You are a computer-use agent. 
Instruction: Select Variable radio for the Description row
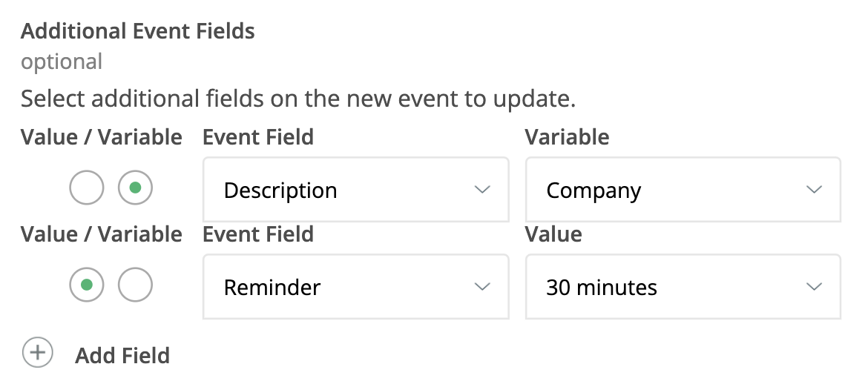click(x=135, y=188)
